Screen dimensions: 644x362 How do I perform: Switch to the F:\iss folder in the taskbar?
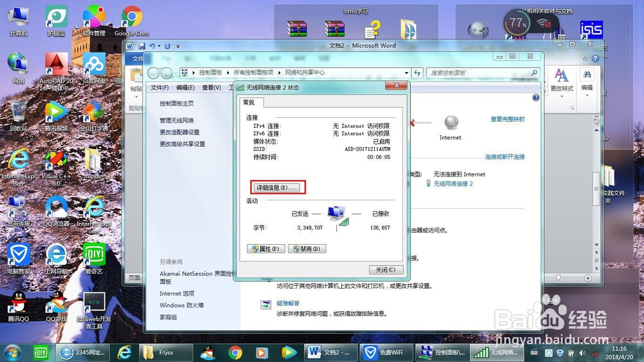point(166,352)
